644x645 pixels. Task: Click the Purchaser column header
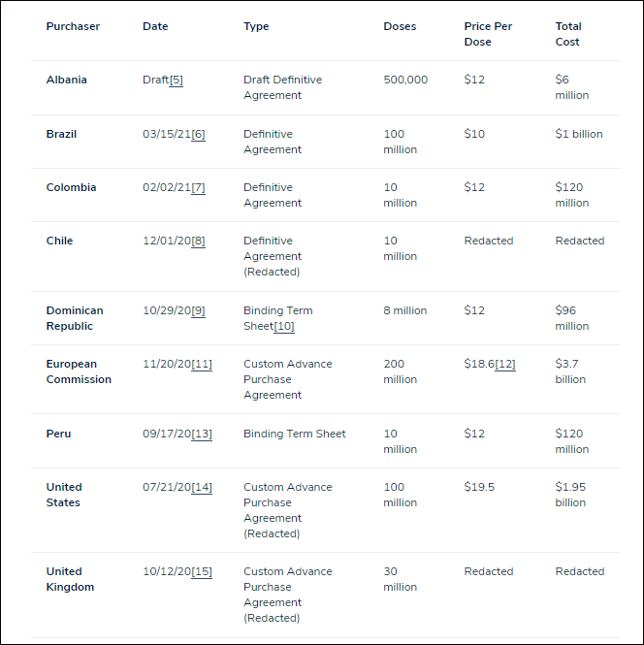73,26
